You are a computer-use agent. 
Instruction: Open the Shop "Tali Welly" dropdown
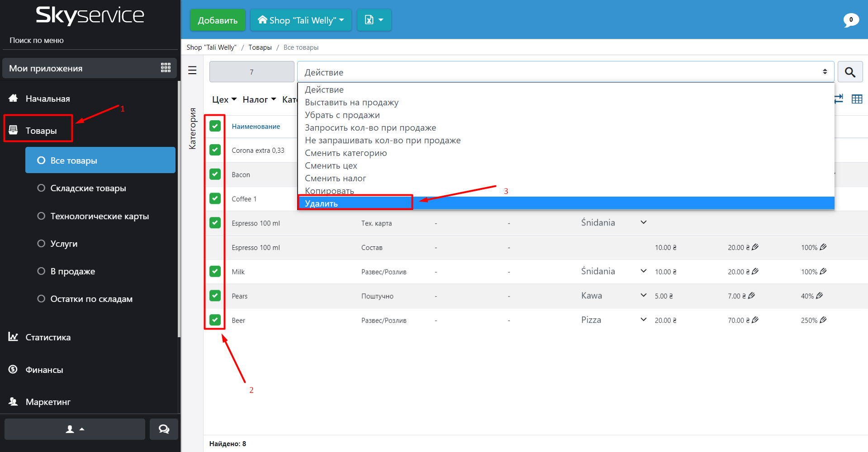pos(301,20)
